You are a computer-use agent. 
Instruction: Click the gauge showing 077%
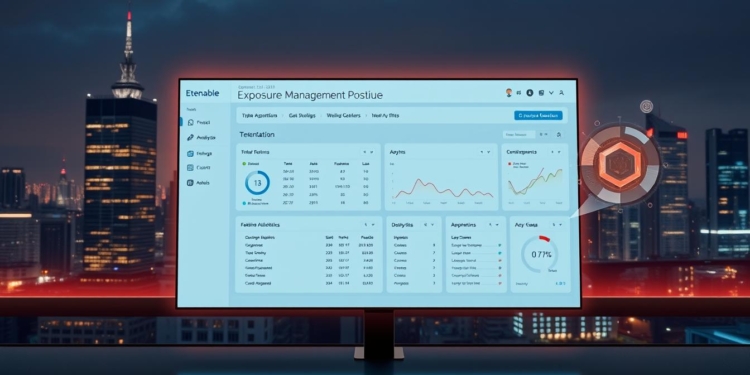coord(540,254)
